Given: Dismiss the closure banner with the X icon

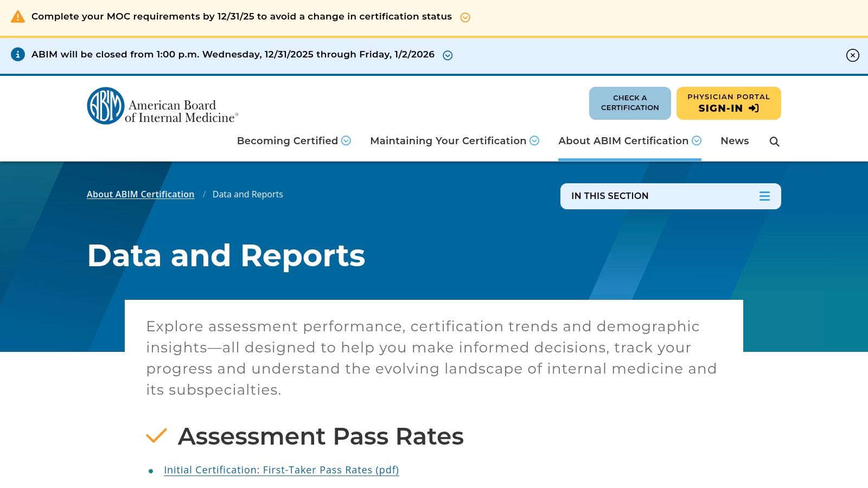Looking at the screenshot, I should [x=852, y=56].
